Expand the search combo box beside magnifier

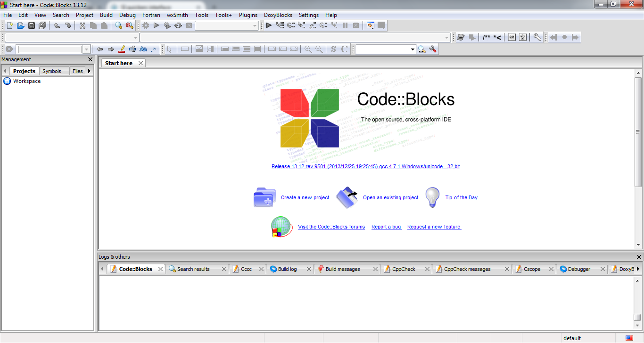[413, 49]
